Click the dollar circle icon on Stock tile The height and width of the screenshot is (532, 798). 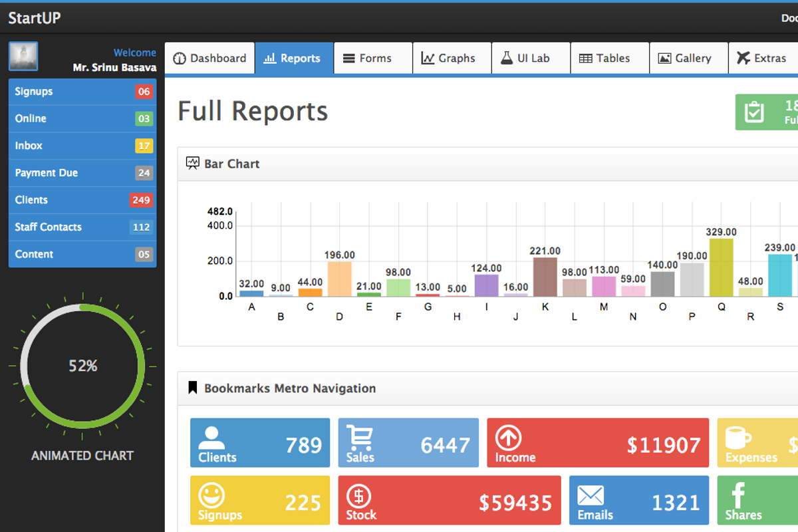coord(359,495)
